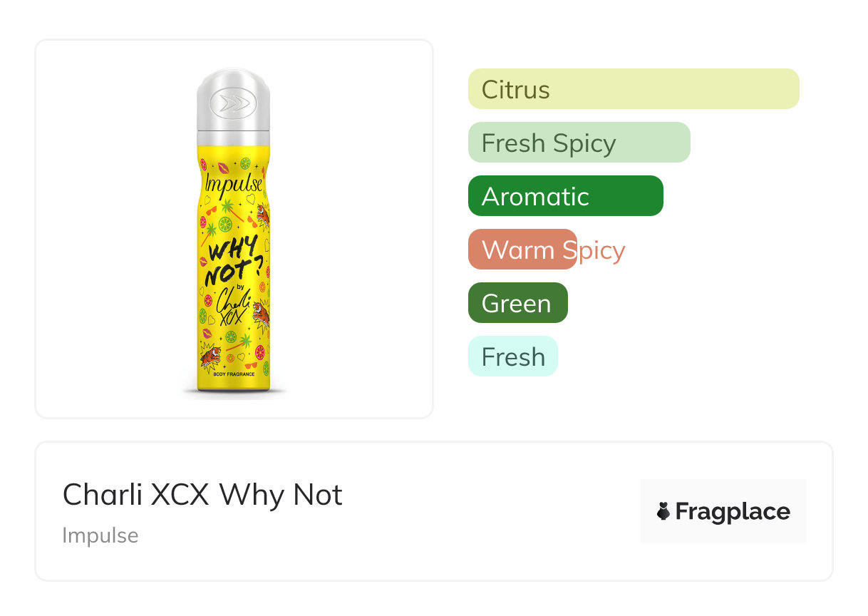Click the 'BODY FRAGRANCE' label on the can

[x=234, y=373]
